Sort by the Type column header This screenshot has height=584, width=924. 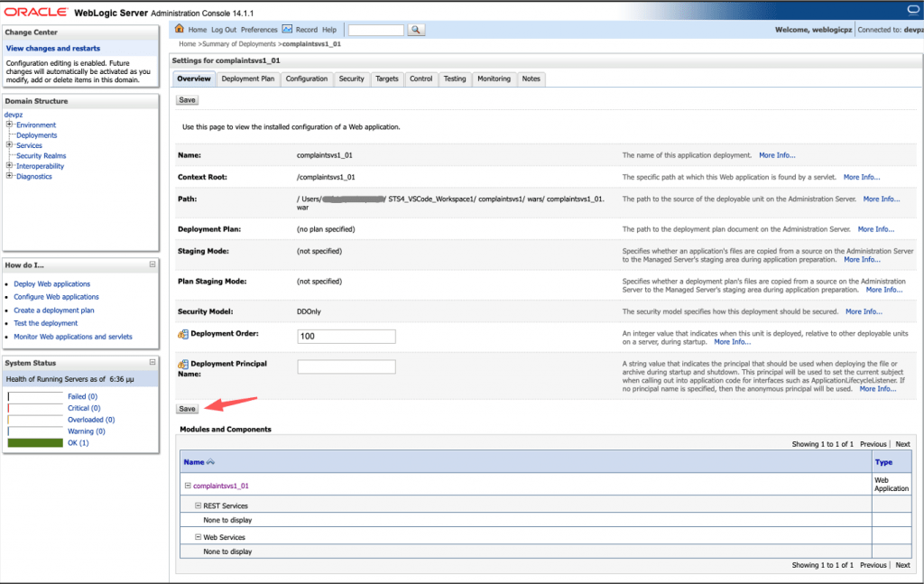click(883, 462)
